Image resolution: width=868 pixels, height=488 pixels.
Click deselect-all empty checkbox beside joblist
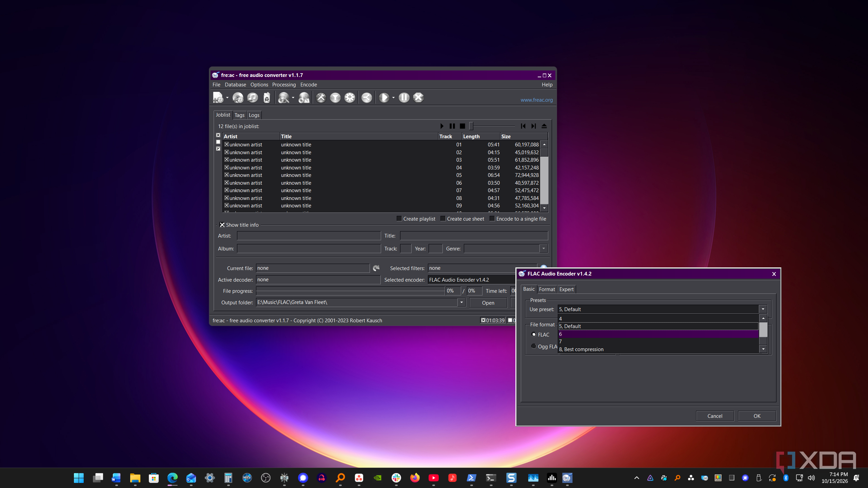218,142
